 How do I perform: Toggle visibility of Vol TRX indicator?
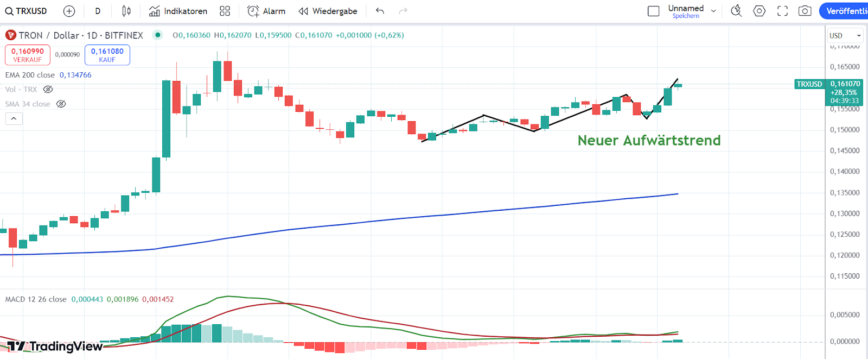point(48,90)
